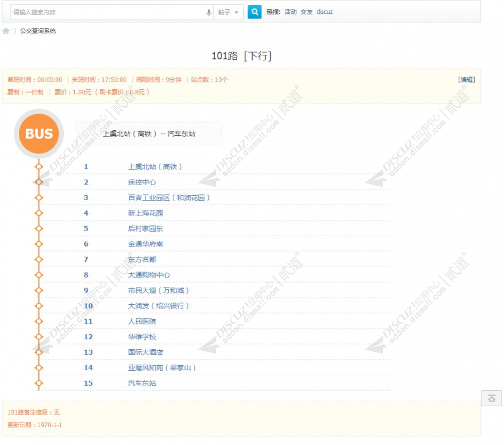Click the diamond marker beside 上虞北站（高铁）
Screen dimensions: 504x445
[x=38, y=166]
